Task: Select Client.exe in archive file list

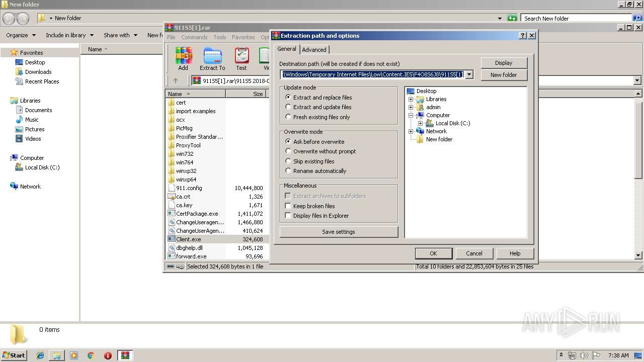Action: click(x=188, y=239)
